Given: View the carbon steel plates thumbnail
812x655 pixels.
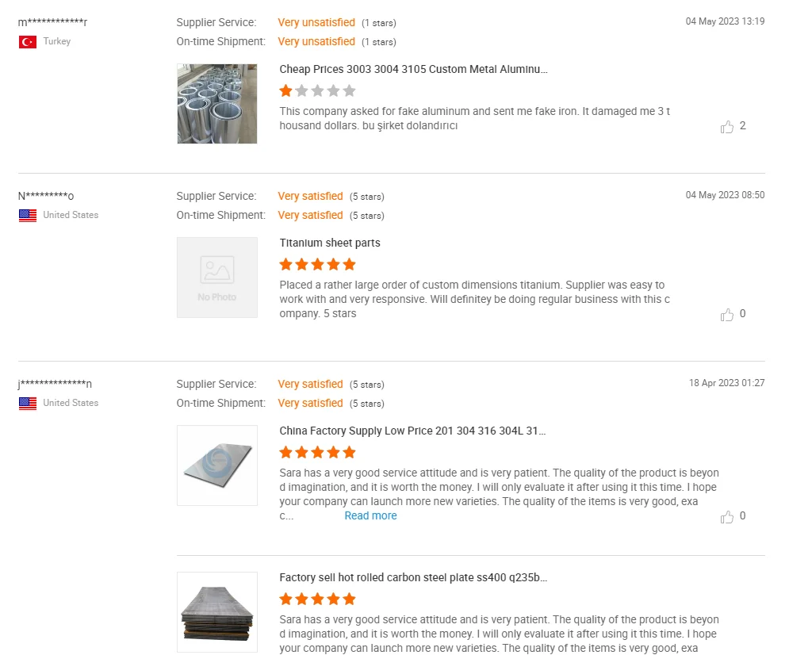Looking at the screenshot, I should point(217,611).
